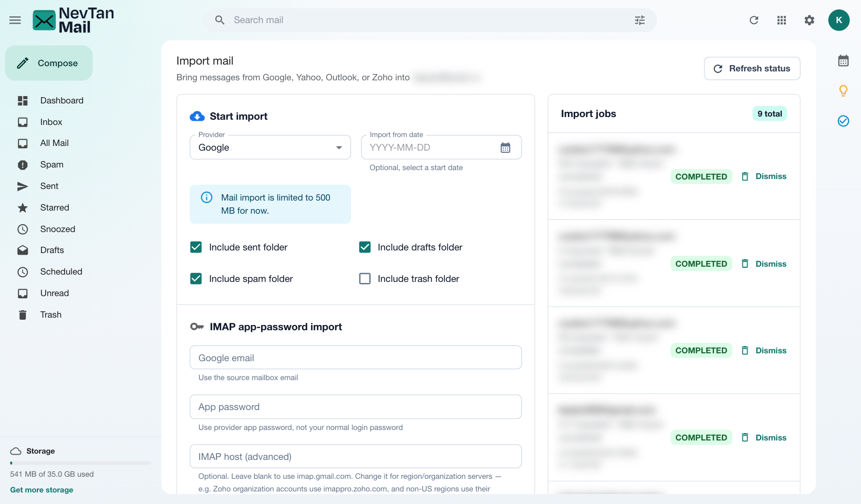This screenshot has width=861, height=504.
Task: Focus the IMAP host (advanced) field
Action: point(356,457)
